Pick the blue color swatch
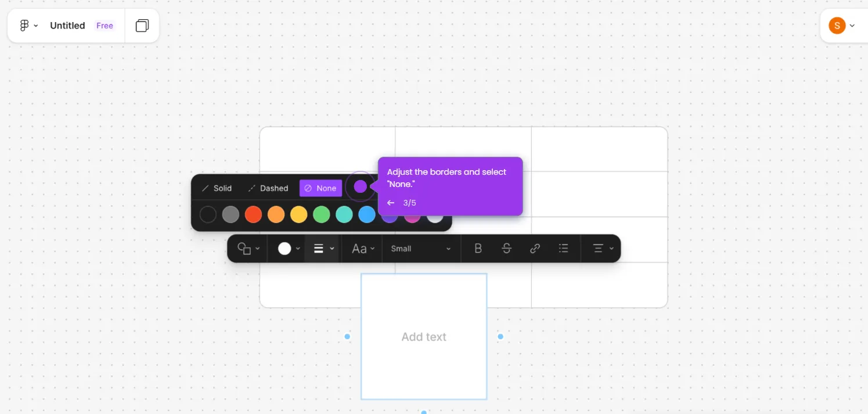Screen dimensions: 868x414 coord(367,215)
